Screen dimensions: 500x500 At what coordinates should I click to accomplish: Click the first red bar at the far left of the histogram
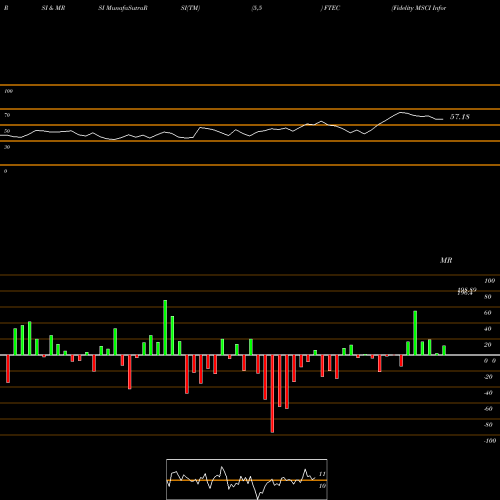(8, 369)
